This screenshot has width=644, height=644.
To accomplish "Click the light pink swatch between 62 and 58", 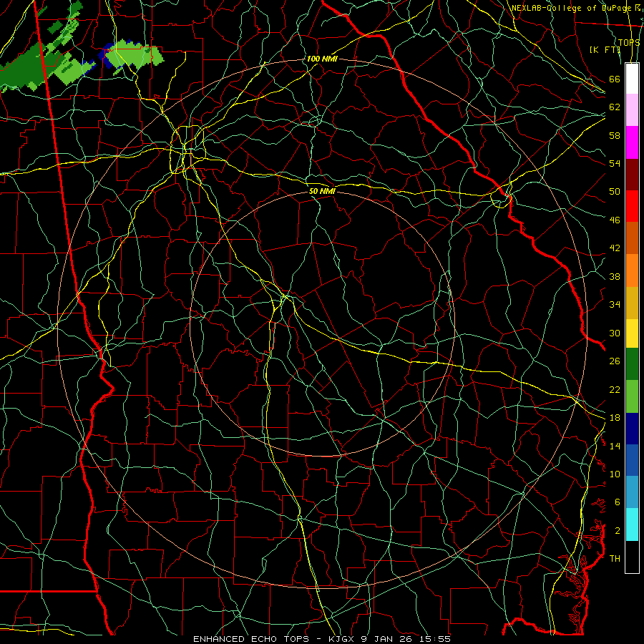I will 632,110.
